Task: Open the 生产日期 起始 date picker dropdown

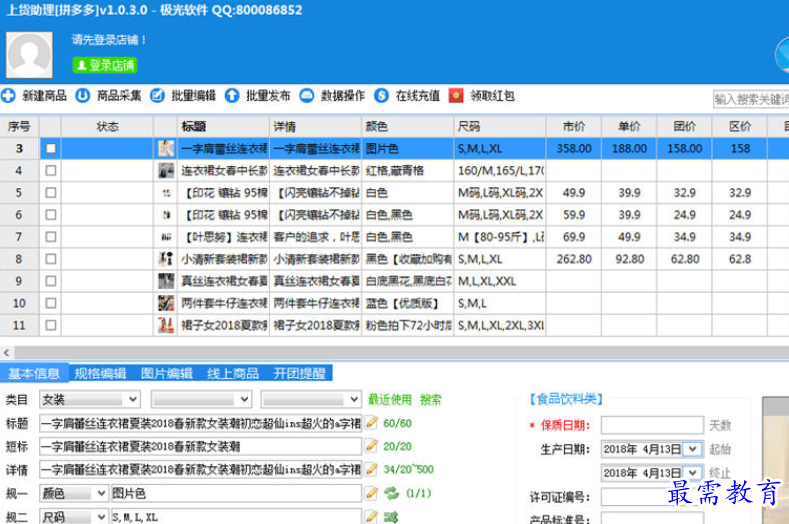Action: (693, 449)
